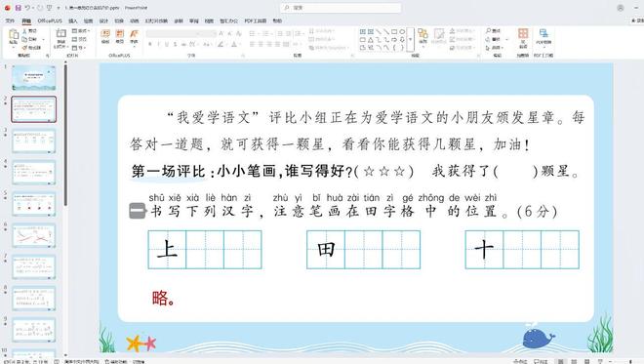644x364 pixels.
Task: Switch to Slide Sorter view
Action: click(574, 361)
